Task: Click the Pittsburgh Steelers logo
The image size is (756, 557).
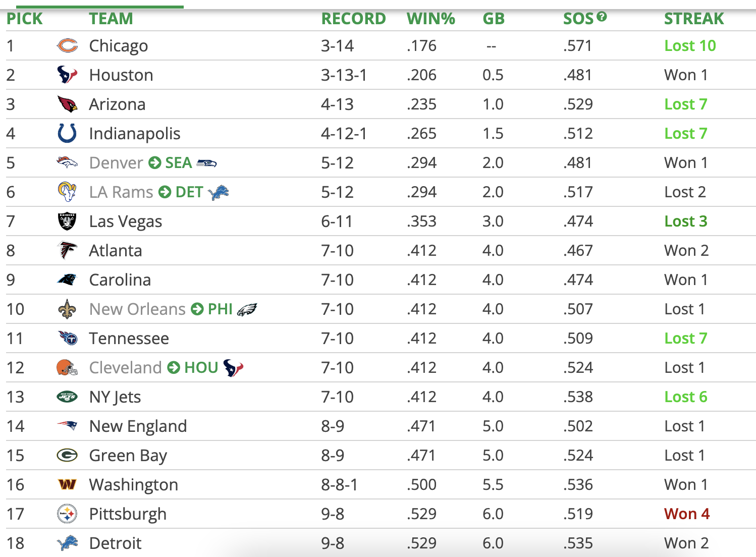Action: tap(67, 514)
